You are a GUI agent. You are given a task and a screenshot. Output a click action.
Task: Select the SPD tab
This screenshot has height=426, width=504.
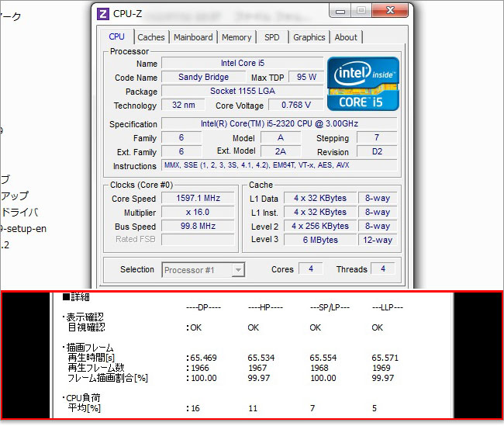pyautogui.click(x=272, y=37)
